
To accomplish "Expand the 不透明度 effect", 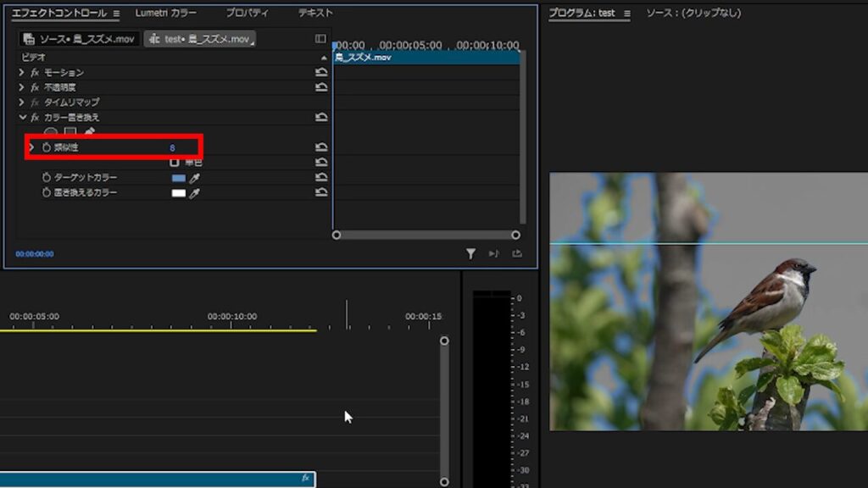I will pos(21,87).
